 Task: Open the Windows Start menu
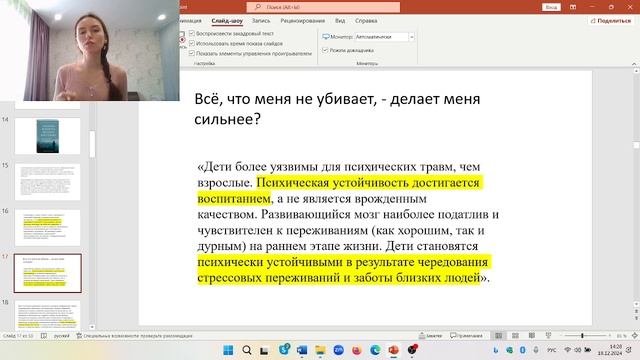click(229, 350)
